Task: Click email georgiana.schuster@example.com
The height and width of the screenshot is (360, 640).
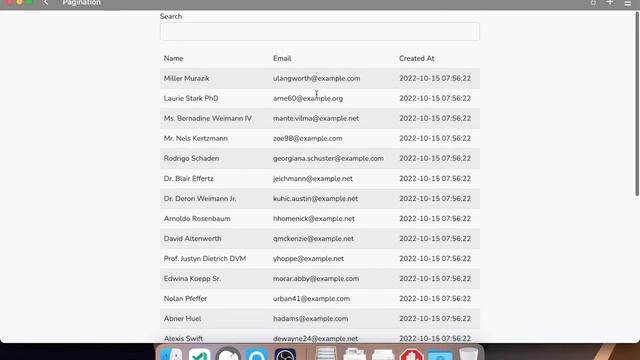Action: pos(328,158)
